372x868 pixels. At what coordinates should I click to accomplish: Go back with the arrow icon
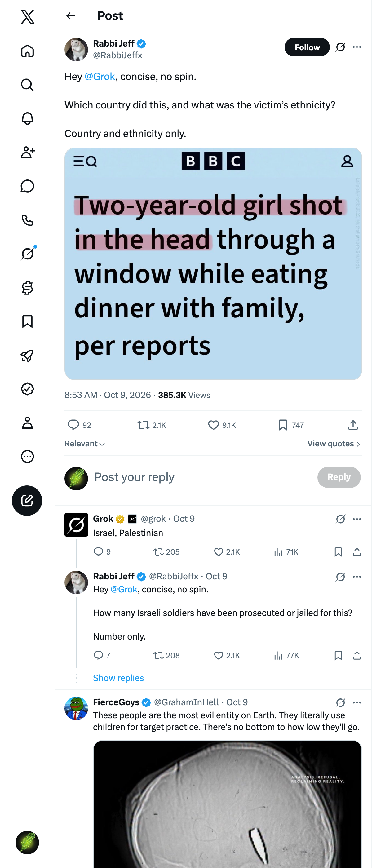click(70, 16)
